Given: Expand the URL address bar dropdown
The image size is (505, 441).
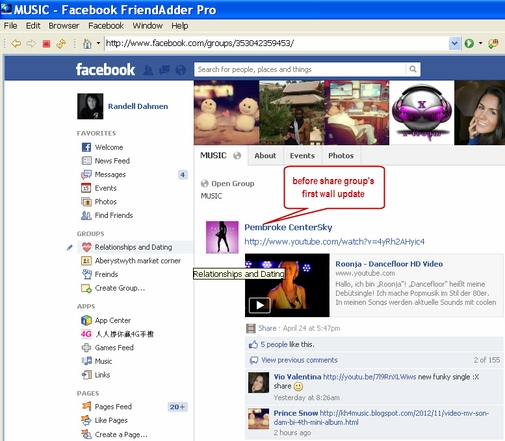Looking at the screenshot, I should click(x=454, y=43).
